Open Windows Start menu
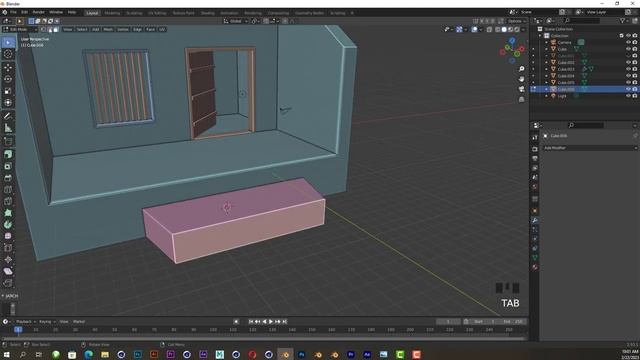Screen dimensions: 640x360 coord(6,354)
